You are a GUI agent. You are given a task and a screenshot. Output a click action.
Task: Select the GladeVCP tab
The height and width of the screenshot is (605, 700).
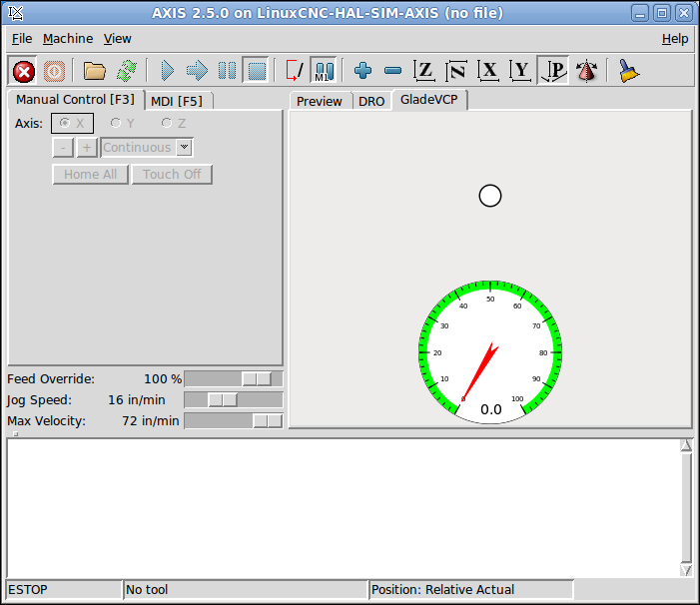(x=429, y=100)
